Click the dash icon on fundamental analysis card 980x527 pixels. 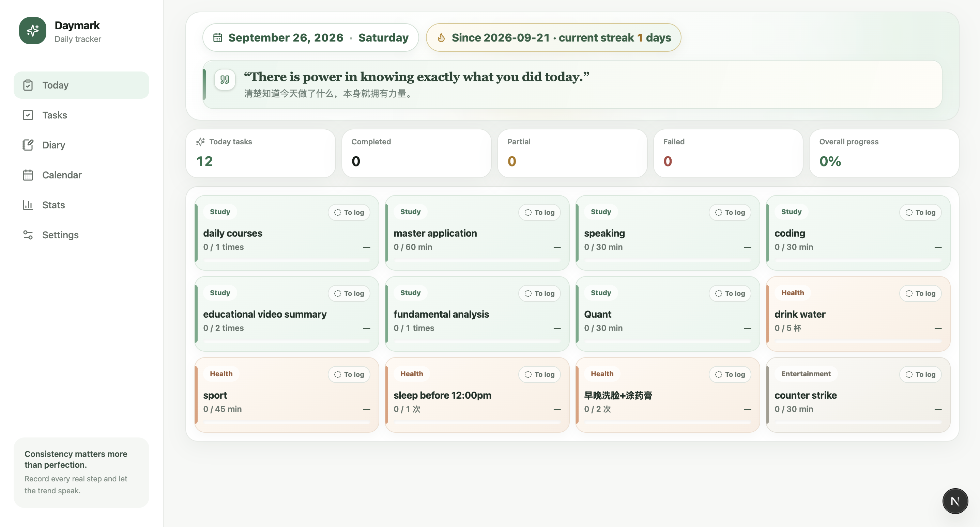pos(557,328)
